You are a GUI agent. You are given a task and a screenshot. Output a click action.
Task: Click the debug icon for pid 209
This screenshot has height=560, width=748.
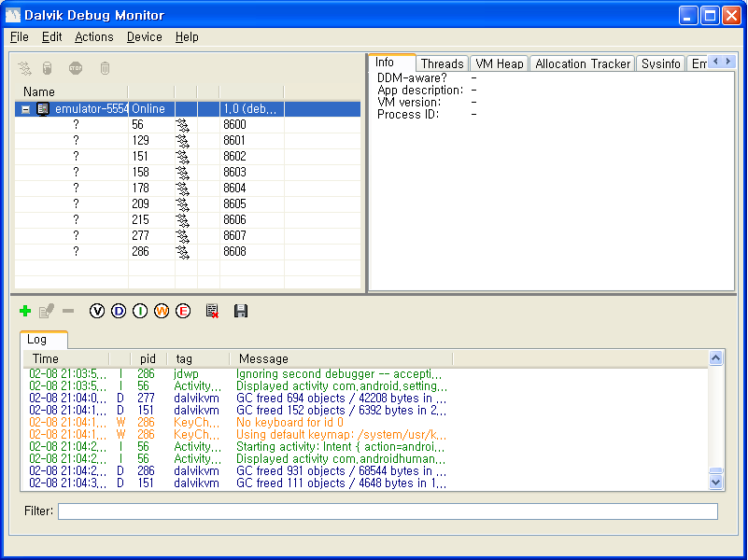tap(182, 204)
